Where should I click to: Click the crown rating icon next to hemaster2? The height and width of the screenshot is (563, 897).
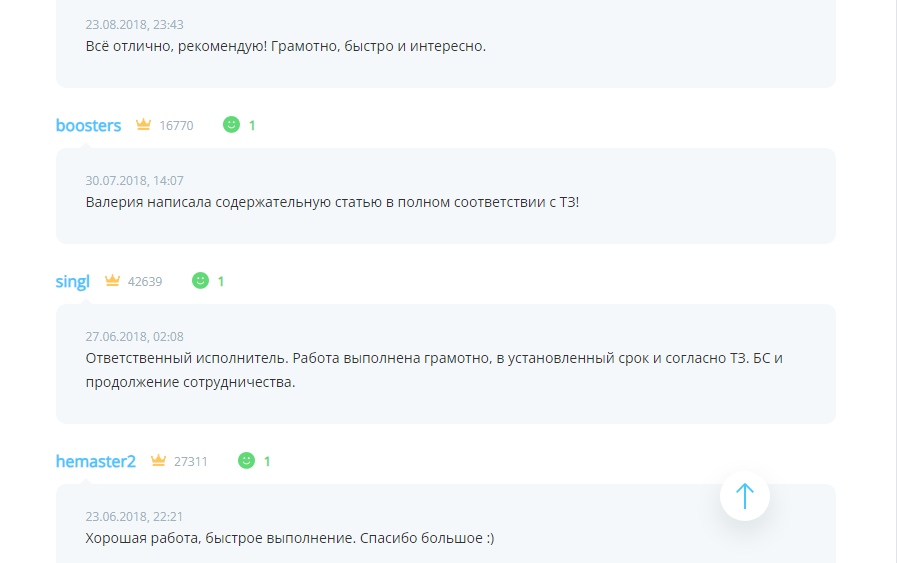coord(158,460)
